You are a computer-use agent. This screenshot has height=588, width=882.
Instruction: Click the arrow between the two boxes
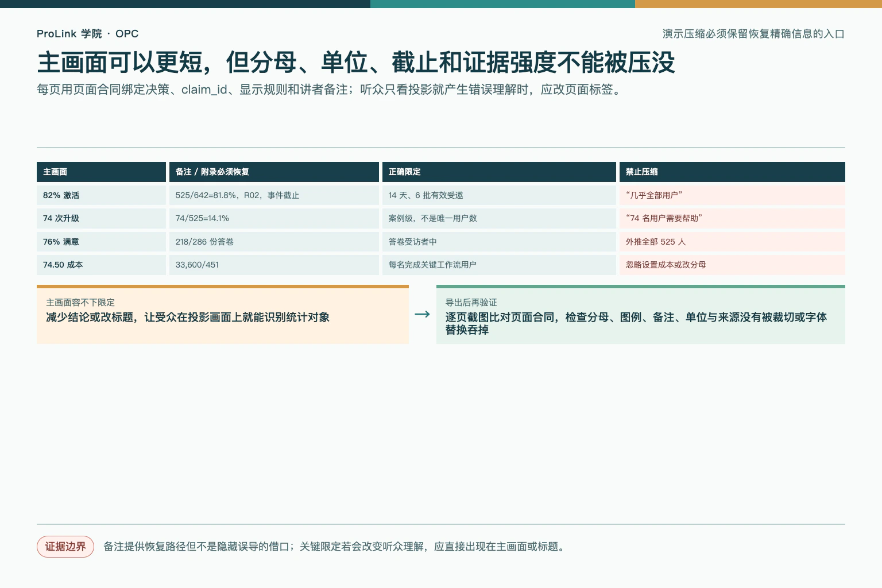[x=422, y=314]
